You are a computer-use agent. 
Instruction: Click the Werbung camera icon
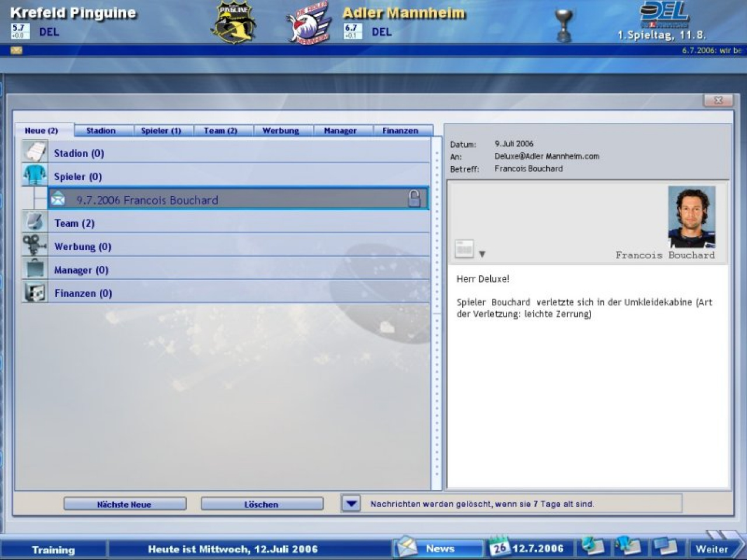(34, 245)
